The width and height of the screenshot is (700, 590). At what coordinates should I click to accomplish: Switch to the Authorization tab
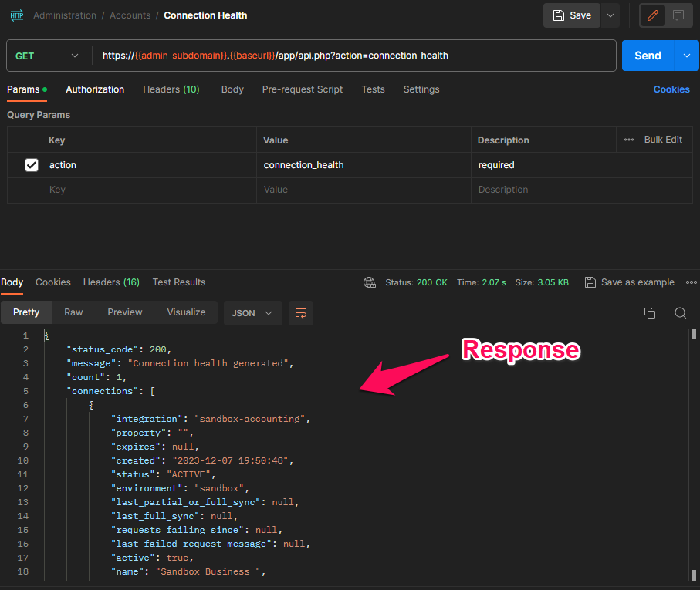[x=95, y=89]
